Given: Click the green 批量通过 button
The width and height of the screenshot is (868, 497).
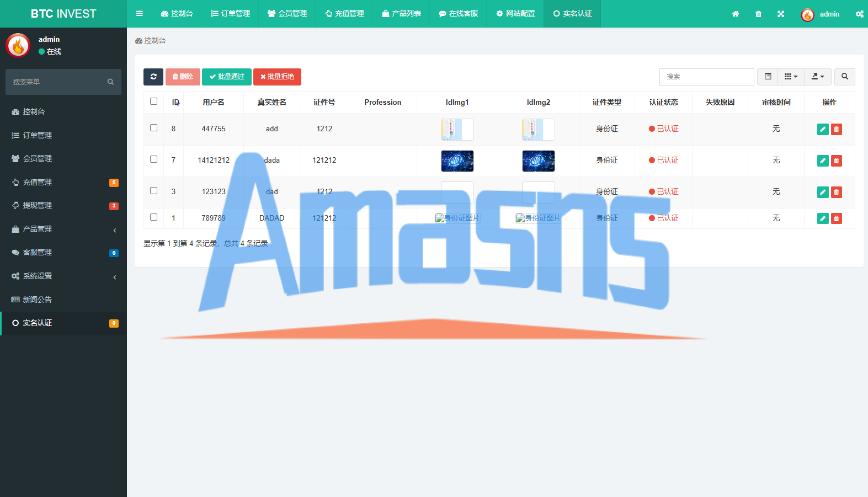Looking at the screenshot, I should [227, 77].
